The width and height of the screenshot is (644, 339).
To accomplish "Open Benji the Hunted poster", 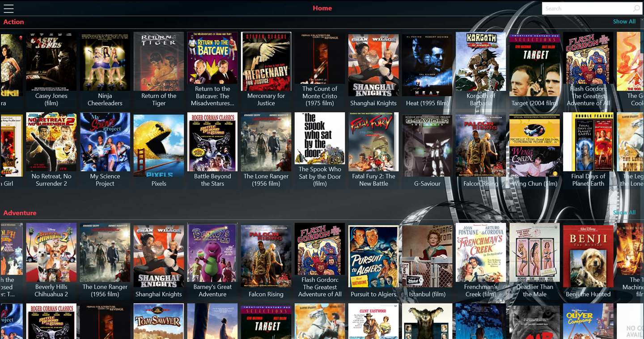I will click(x=588, y=256).
